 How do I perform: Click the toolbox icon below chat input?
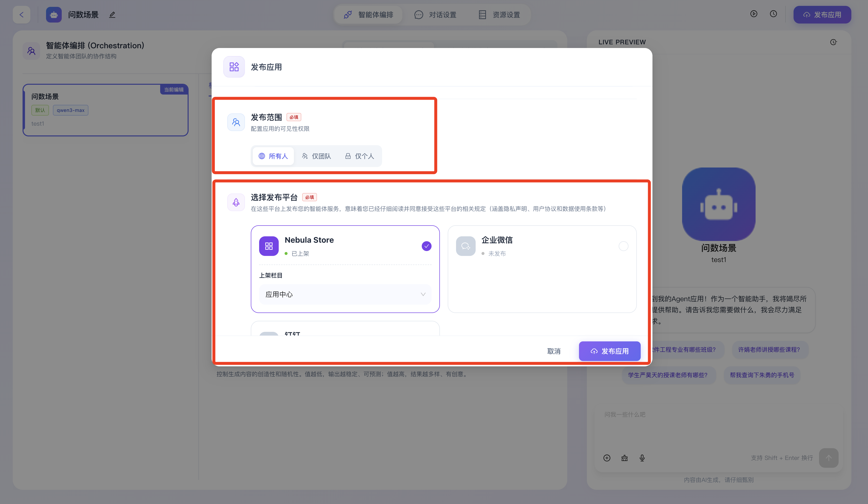pos(625,458)
